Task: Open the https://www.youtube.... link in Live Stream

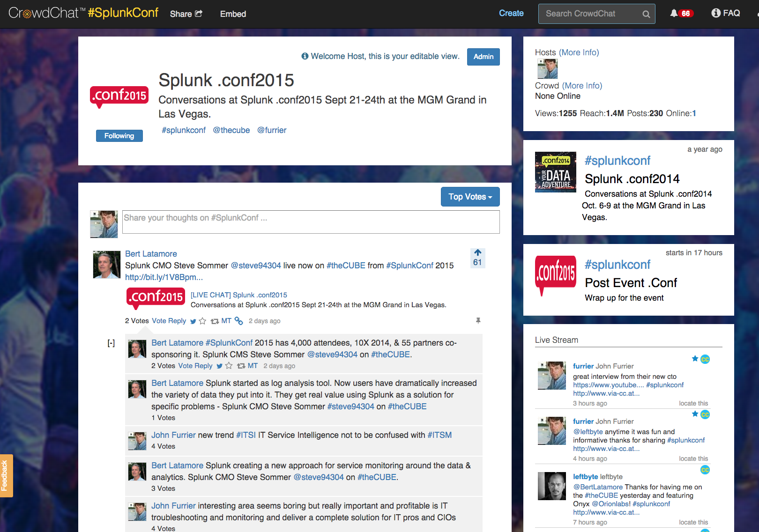Action: click(608, 385)
